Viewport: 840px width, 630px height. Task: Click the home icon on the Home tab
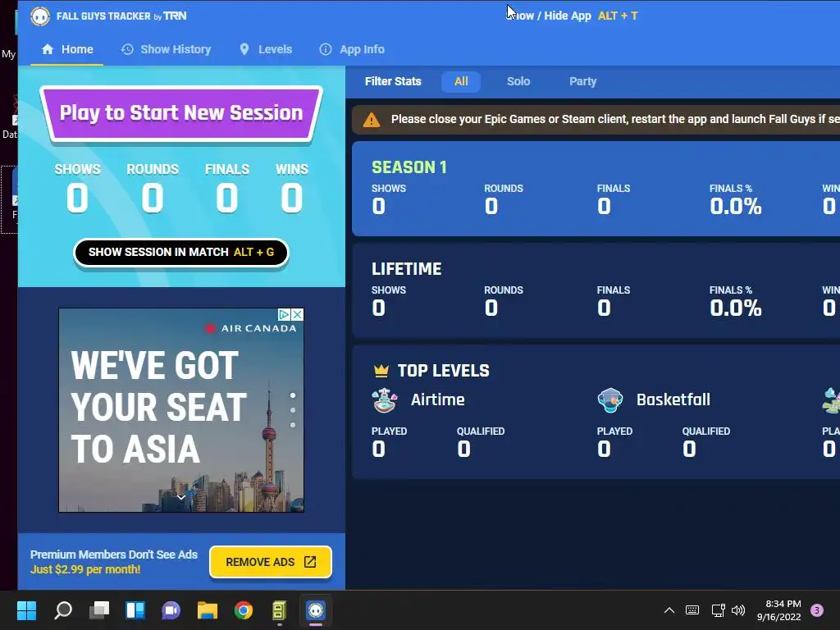48,49
